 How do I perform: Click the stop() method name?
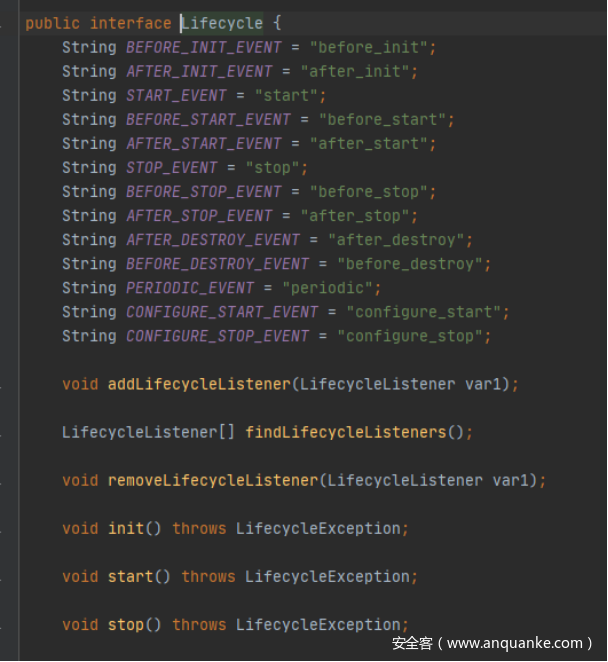[125, 624]
